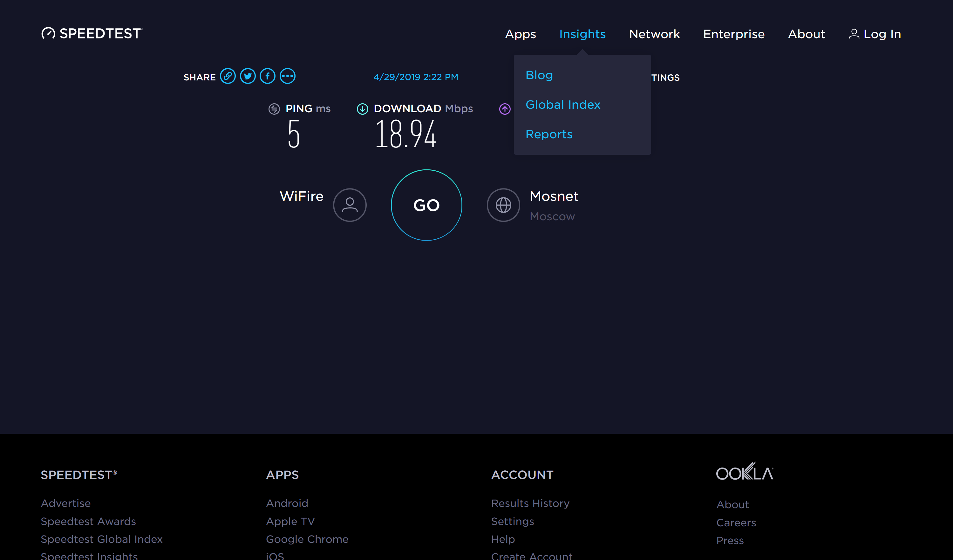Open Results History footer link
The image size is (953, 560).
530,503
